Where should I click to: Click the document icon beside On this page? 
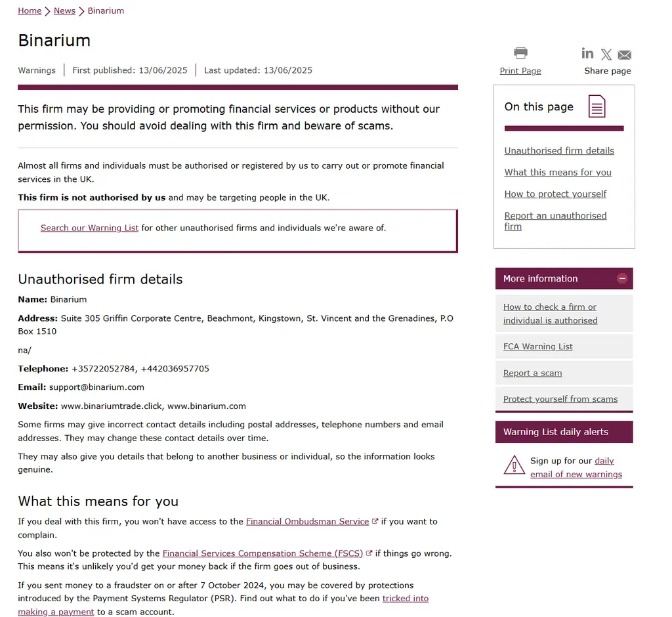(597, 106)
